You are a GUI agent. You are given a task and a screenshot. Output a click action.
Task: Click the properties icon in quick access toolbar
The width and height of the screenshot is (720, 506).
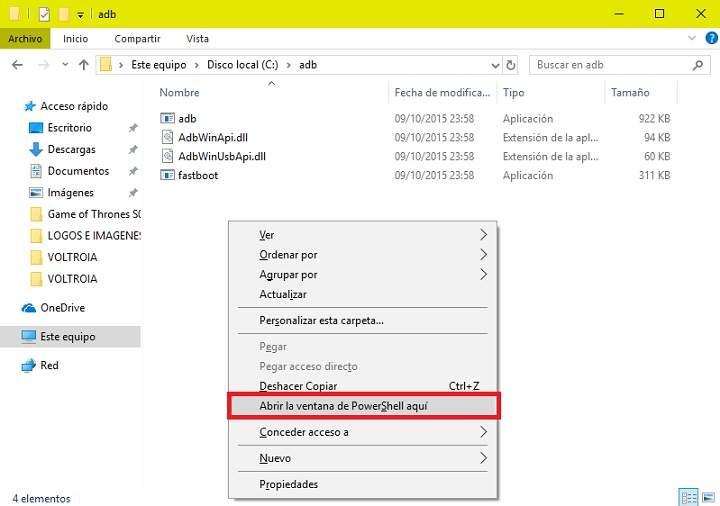[44, 14]
